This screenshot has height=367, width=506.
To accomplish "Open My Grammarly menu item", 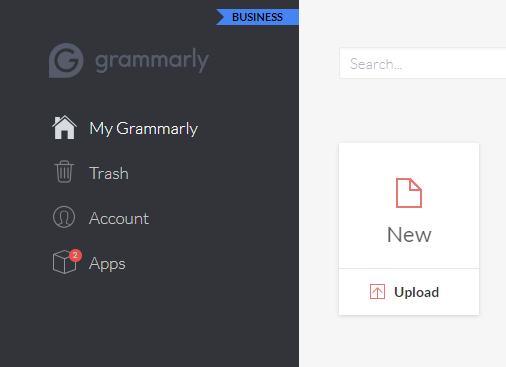I will click(x=144, y=128).
